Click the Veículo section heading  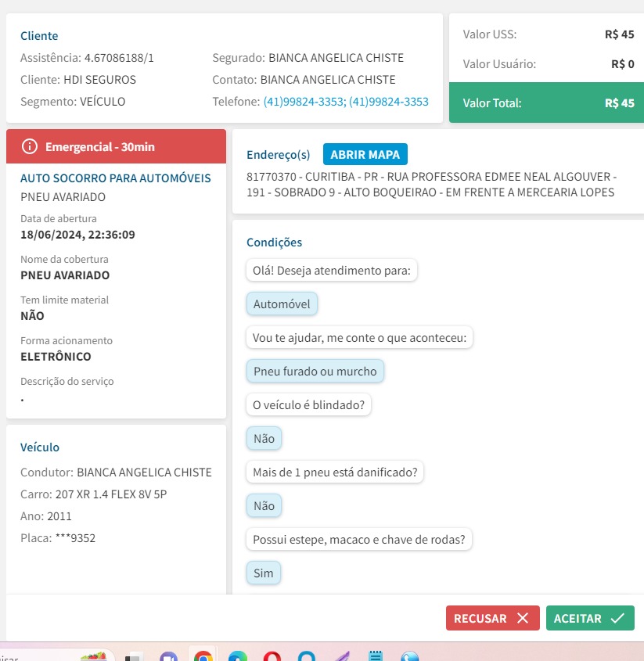[40, 447]
